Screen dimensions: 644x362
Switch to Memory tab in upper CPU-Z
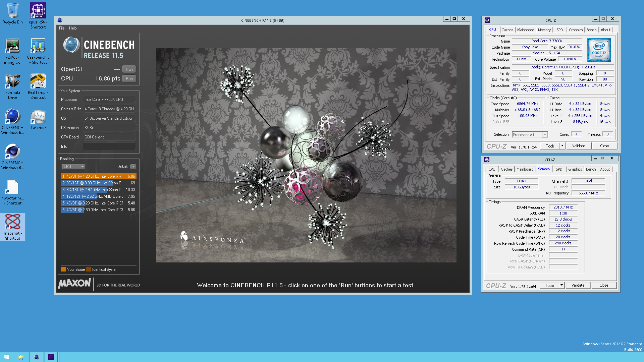544,30
